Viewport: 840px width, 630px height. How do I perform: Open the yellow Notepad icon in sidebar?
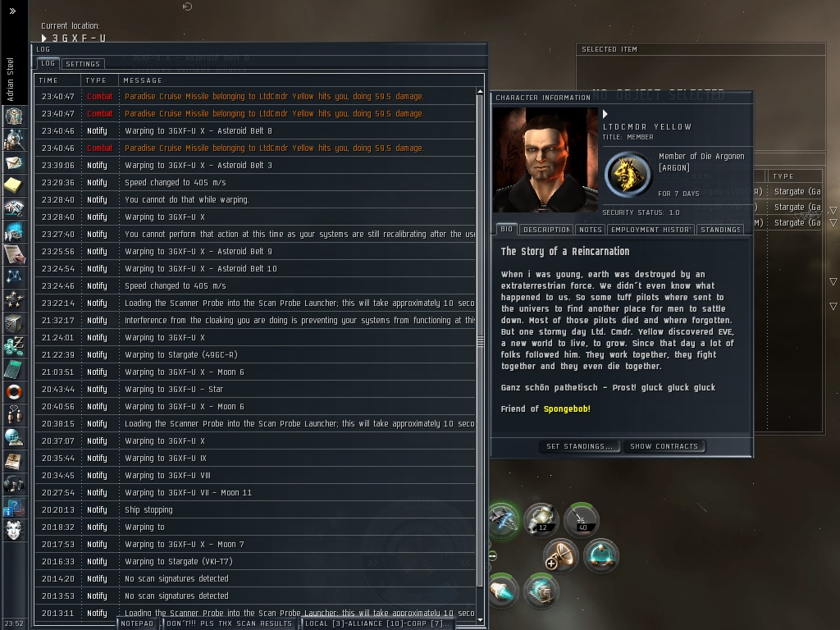pyautogui.click(x=14, y=185)
